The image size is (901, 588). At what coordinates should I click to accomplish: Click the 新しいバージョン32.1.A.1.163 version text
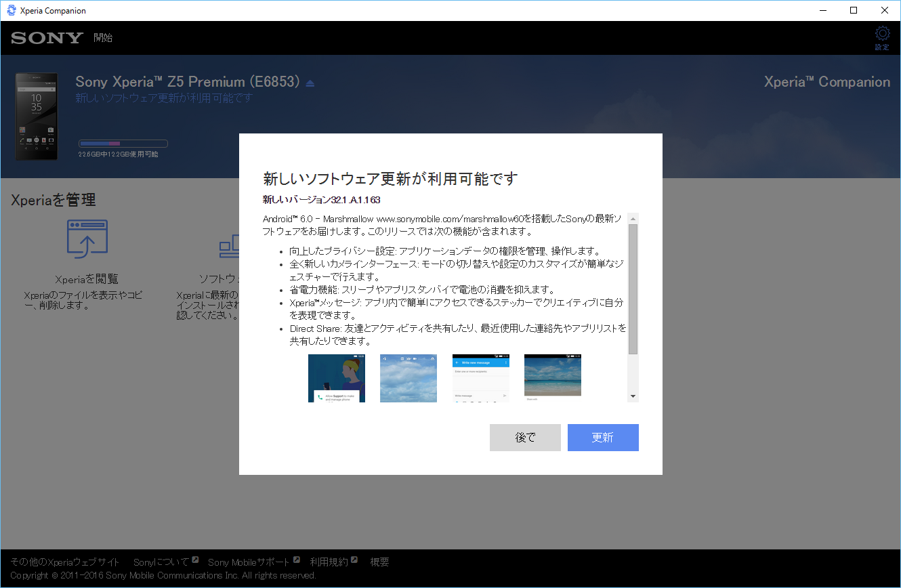(x=321, y=201)
